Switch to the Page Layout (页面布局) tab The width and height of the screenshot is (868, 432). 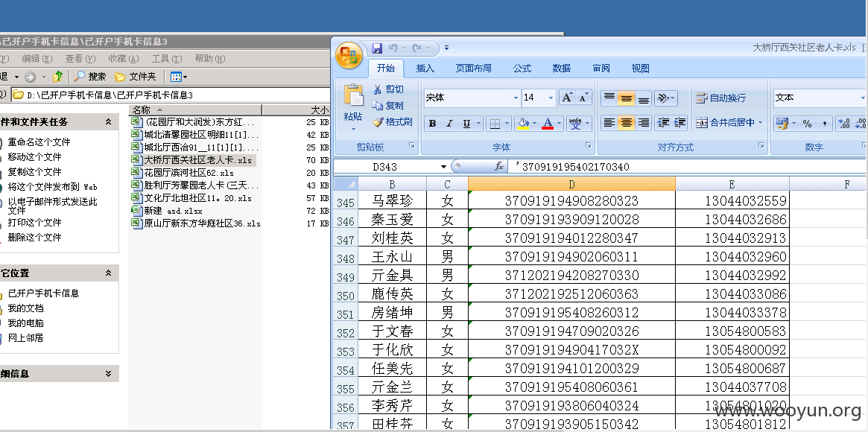473,68
